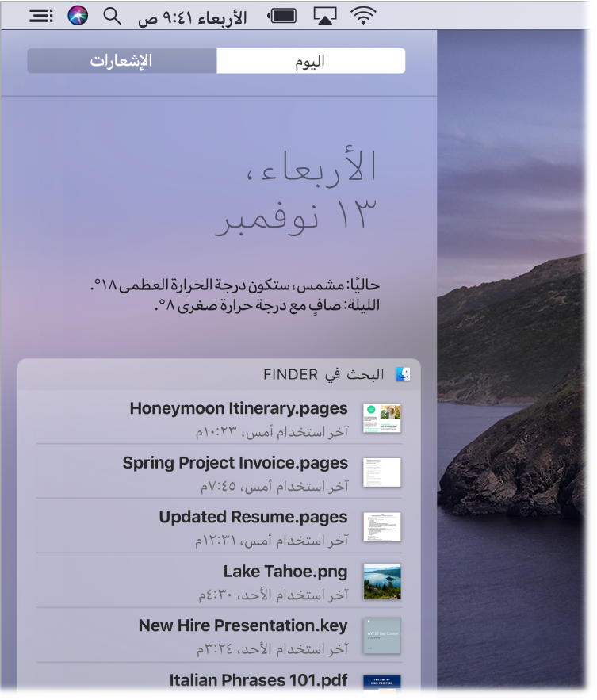Select the اليوم tab

[x=311, y=61]
